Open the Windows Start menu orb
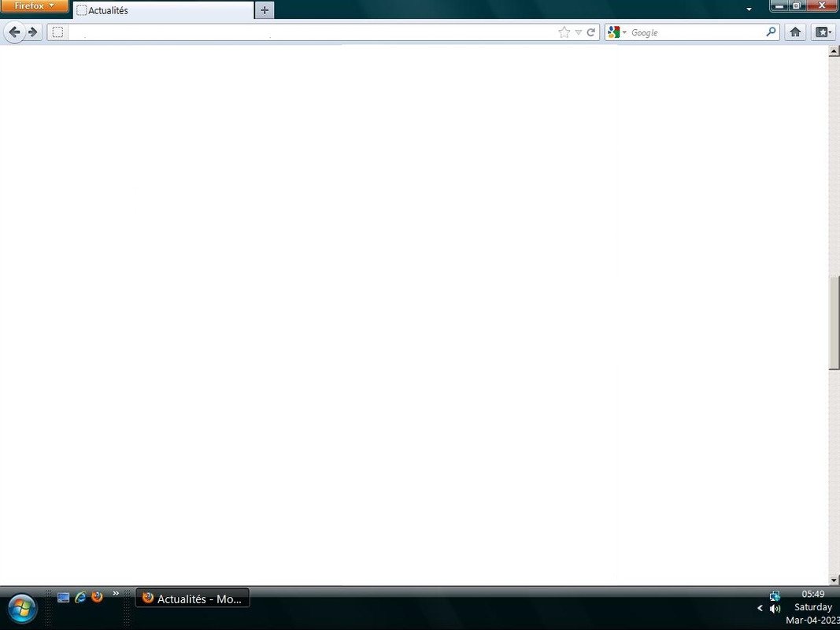This screenshot has width=840, height=630. pyautogui.click(x=22, y=609)
